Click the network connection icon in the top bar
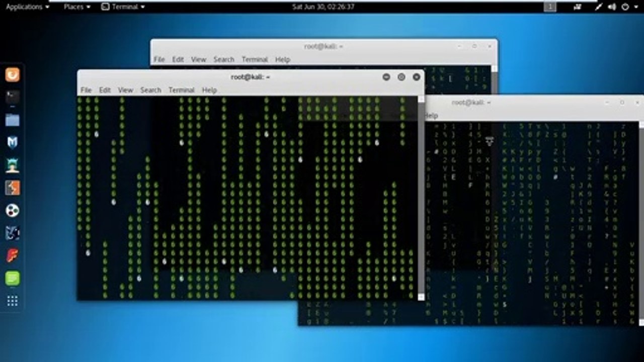644x362 pixels. [599, 7]
